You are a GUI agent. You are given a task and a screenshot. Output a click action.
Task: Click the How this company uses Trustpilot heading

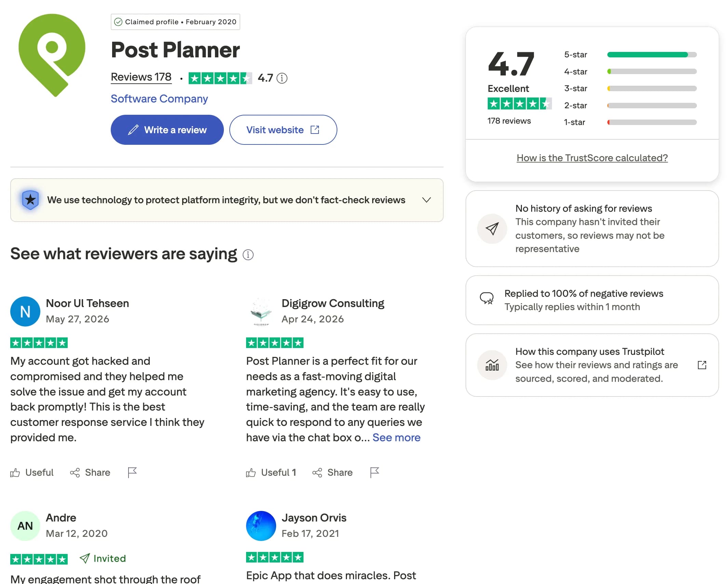tap(590, 351)
